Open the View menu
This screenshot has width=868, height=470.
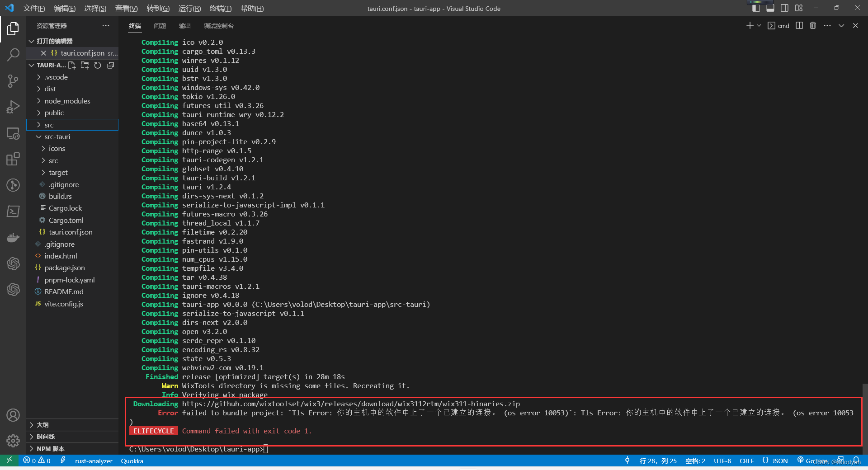point(126,8)
